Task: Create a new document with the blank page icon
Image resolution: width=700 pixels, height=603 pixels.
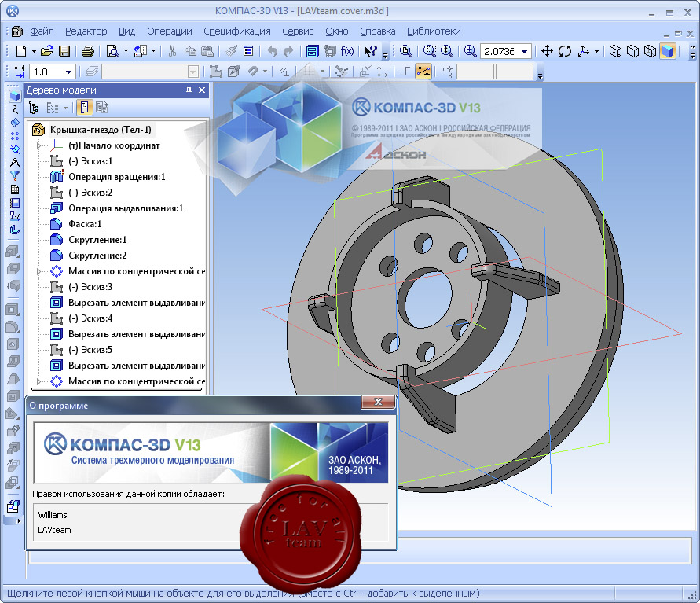Action: point(20,51)
